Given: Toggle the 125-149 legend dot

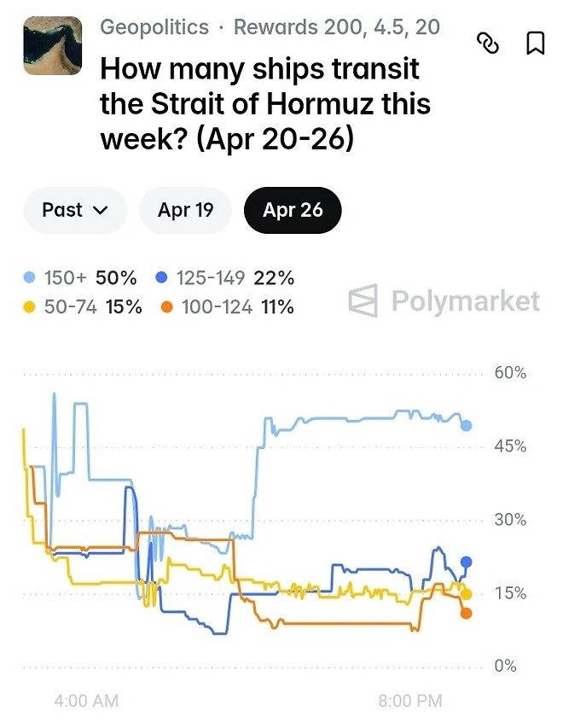Looking at the screenshot, I should (x=163, y=278).
